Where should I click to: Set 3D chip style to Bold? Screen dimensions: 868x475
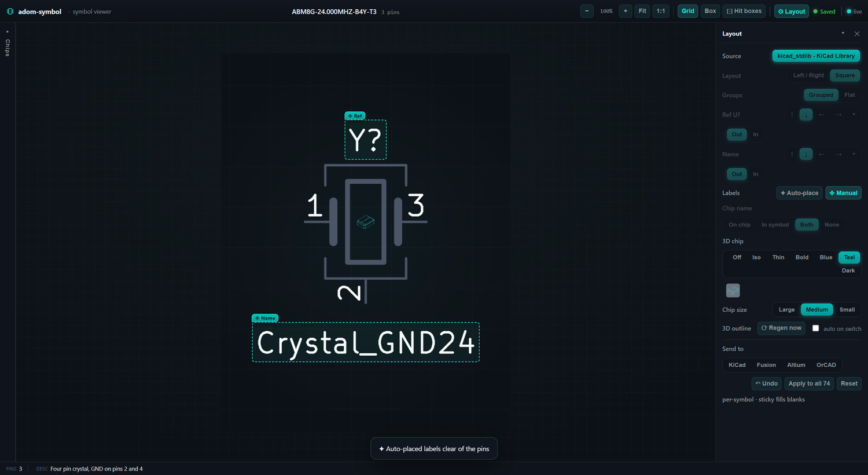click(802, 257)
